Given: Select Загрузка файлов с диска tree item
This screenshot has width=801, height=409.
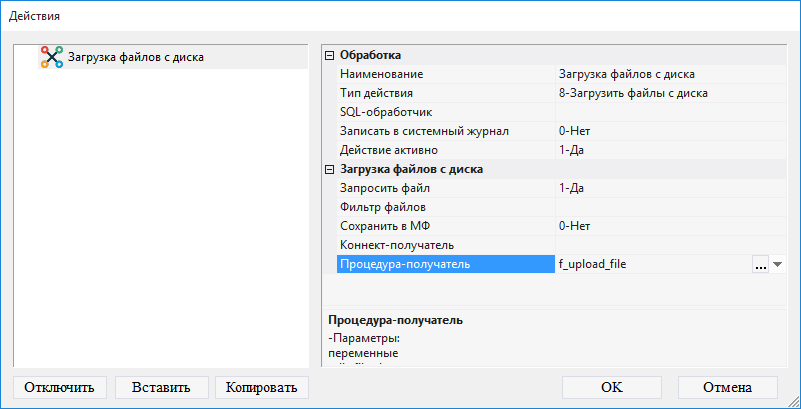Looking at the screenshot, I should click(x=143, y=57).
